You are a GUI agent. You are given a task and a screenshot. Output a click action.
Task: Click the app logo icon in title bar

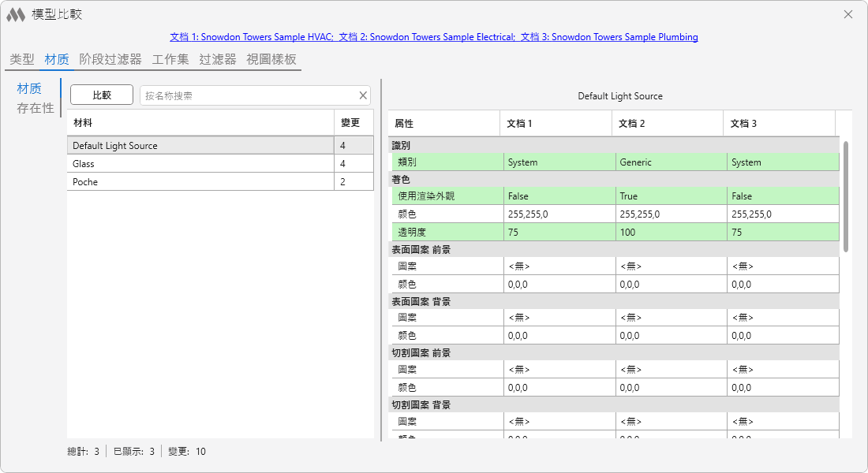pos(16,15)
